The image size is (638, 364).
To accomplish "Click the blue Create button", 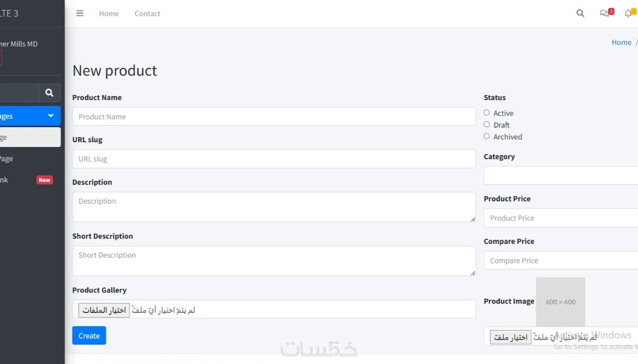I will [x=89, y=335].
